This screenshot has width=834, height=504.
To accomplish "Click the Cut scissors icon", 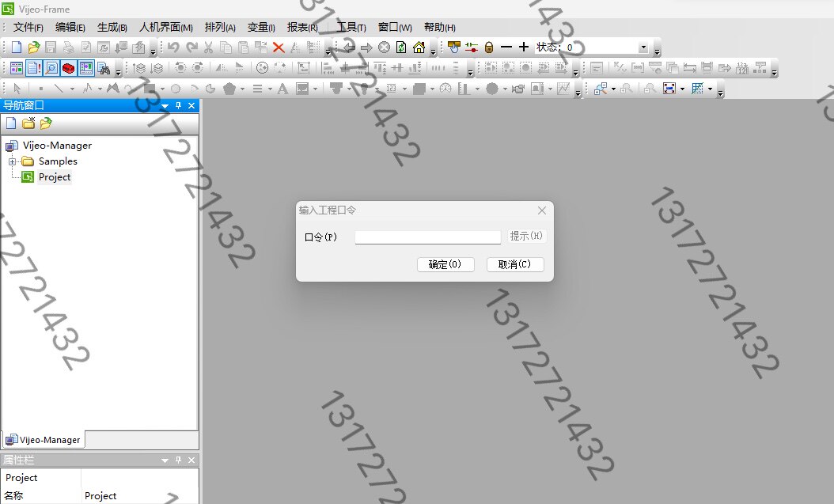I will 209,47.
